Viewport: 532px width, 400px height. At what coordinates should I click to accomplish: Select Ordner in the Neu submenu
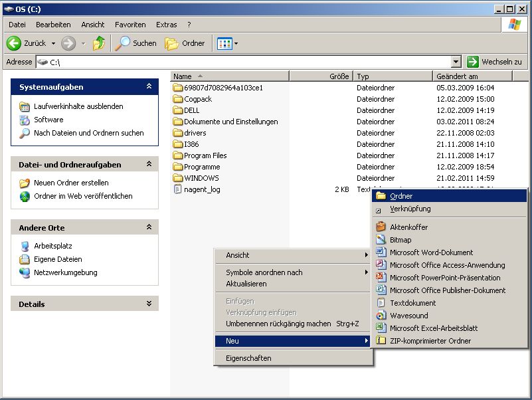point(449,196)
